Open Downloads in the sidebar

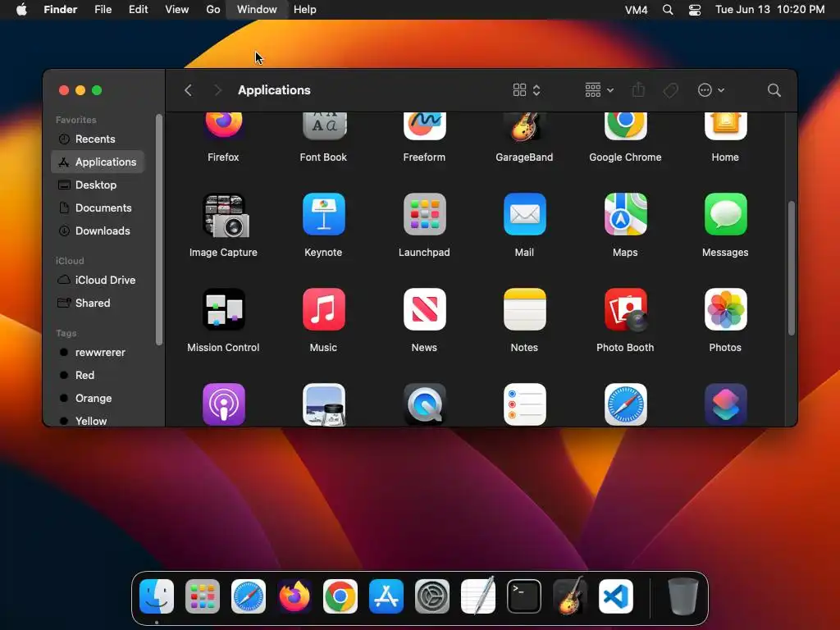(98, 231)
